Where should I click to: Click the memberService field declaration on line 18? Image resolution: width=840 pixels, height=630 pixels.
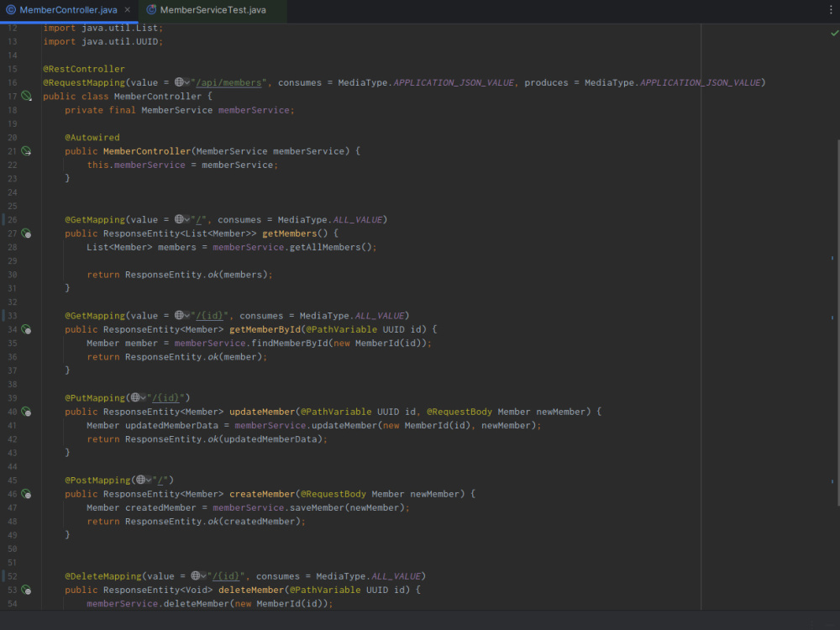coord(254,110)
